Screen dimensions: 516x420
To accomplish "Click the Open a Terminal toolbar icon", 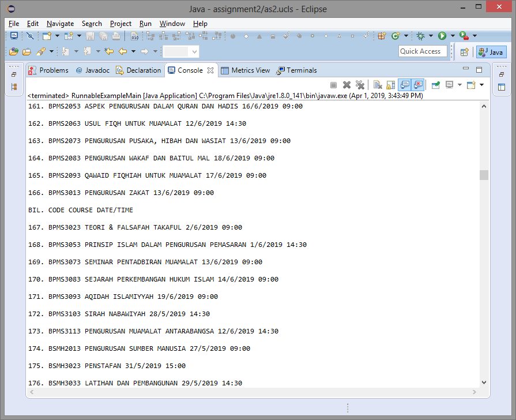I will (x=14, y=36).
